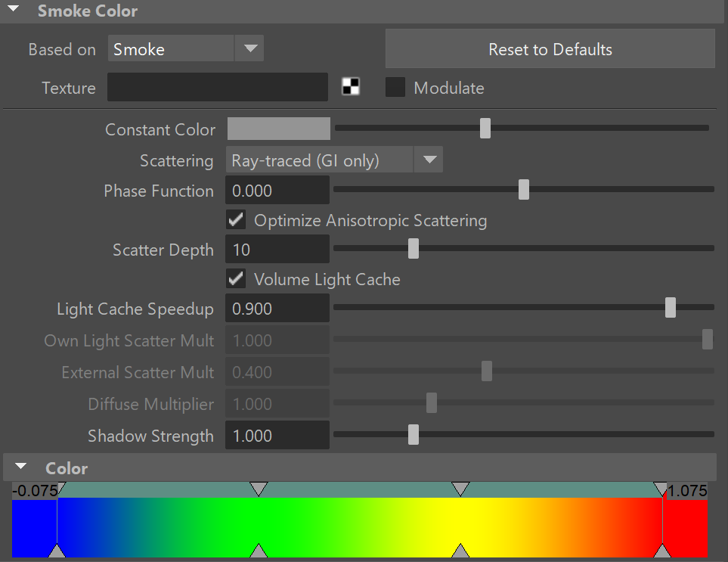Click the Scatter Depth slider handle
Viewport: 728px width, 562px height.
click(x=414, y=249)
